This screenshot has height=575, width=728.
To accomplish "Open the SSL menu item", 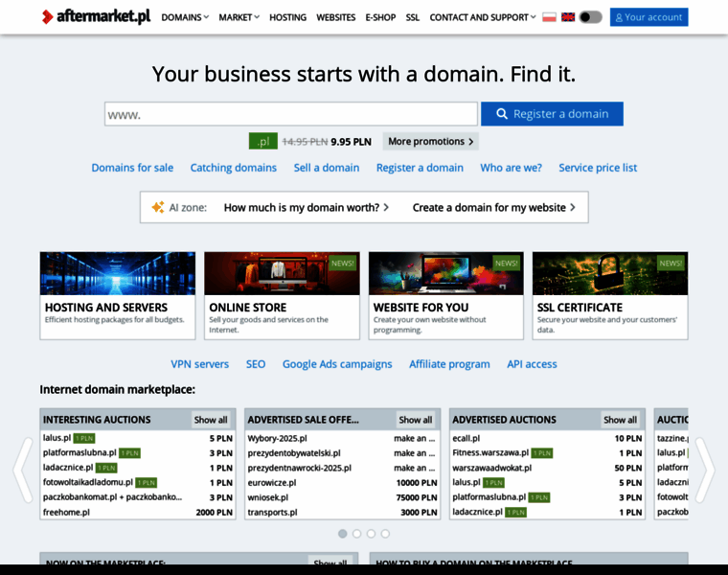I will tap(412, 17).
